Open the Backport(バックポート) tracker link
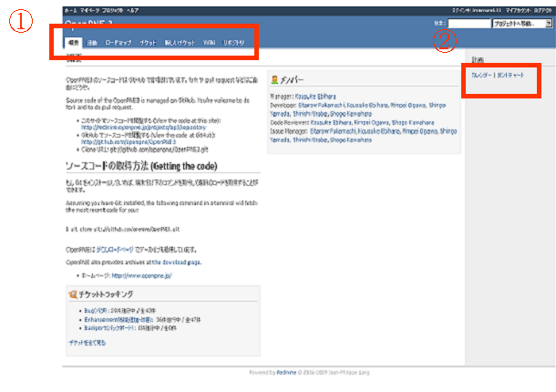The width and height of the screenshot is (556, 392). click(x=109, y=328)
